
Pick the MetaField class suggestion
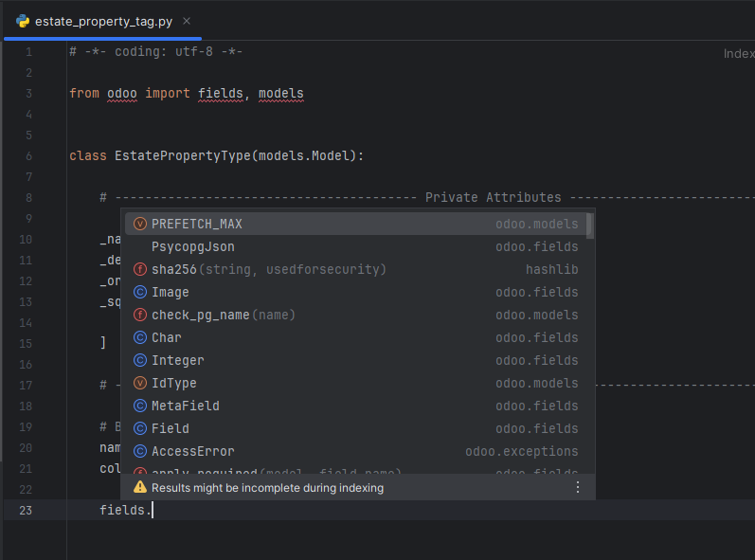[356, 406]
